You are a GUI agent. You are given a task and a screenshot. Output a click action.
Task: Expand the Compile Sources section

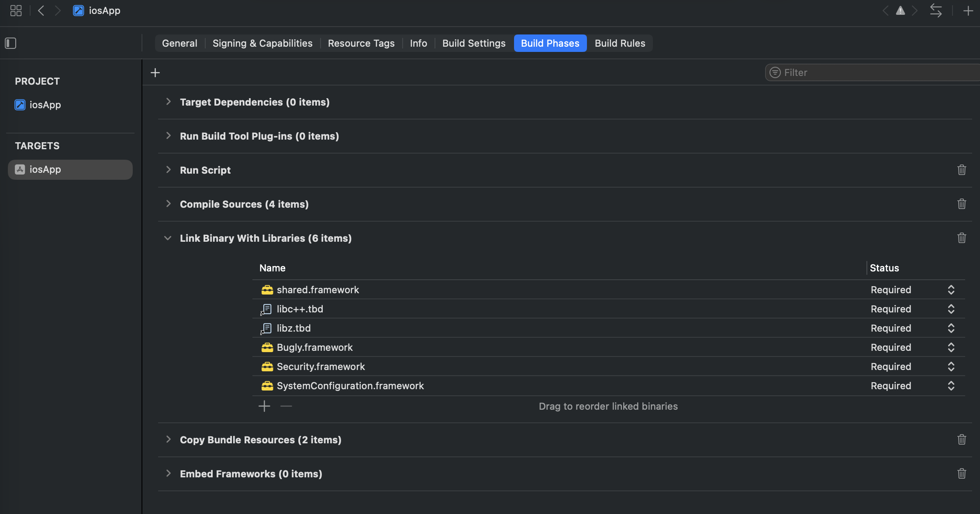tap(168, 204)
